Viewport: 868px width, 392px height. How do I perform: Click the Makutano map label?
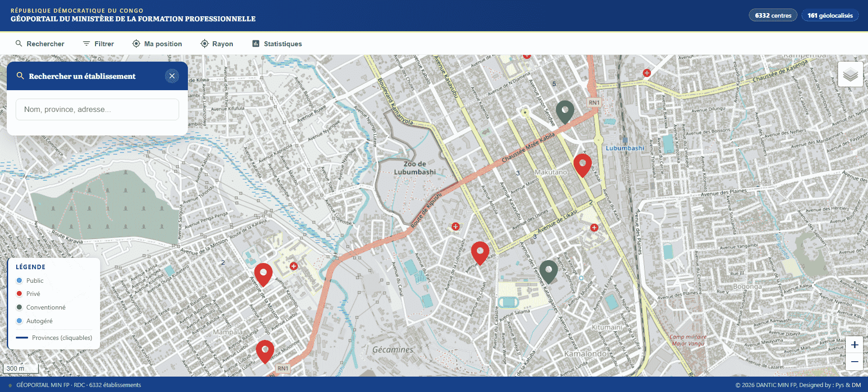pyautogui.click(x=551, y=172)
